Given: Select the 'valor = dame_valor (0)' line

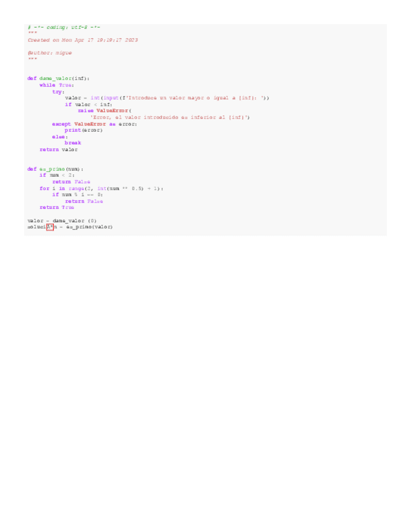Looking at the screenshot, I should 62,221.
